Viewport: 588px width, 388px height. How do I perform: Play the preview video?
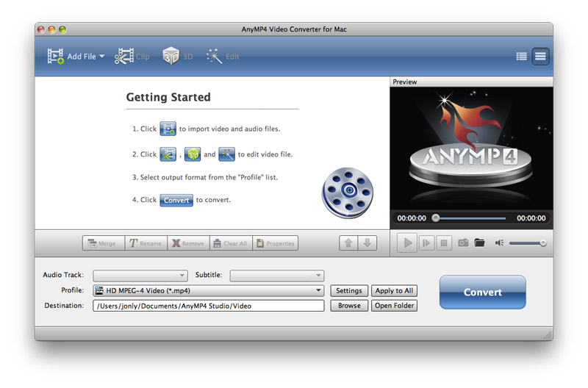[407, 243]
